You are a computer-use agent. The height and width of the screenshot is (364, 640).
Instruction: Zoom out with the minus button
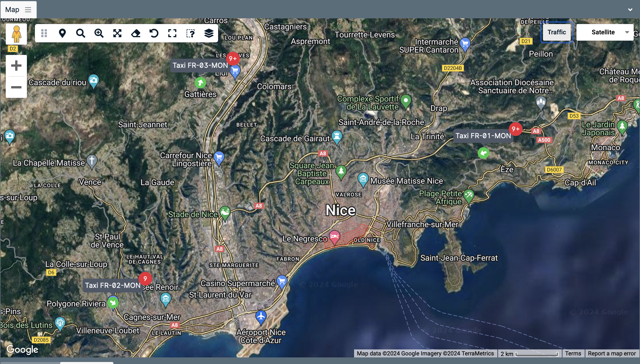pos(16,87)
